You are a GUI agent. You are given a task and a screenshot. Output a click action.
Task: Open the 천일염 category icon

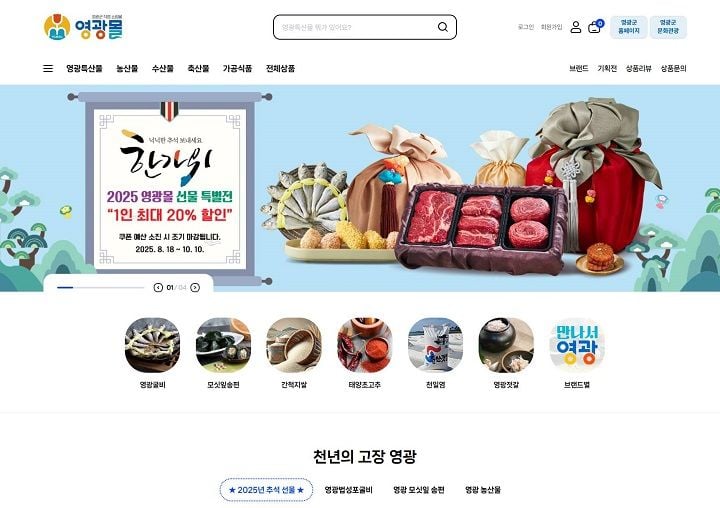pos(435,345)
